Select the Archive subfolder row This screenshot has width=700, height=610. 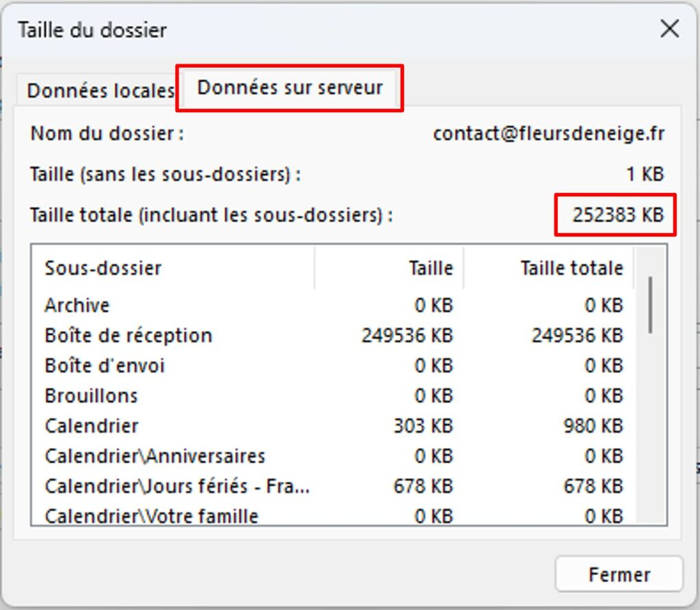77,305
